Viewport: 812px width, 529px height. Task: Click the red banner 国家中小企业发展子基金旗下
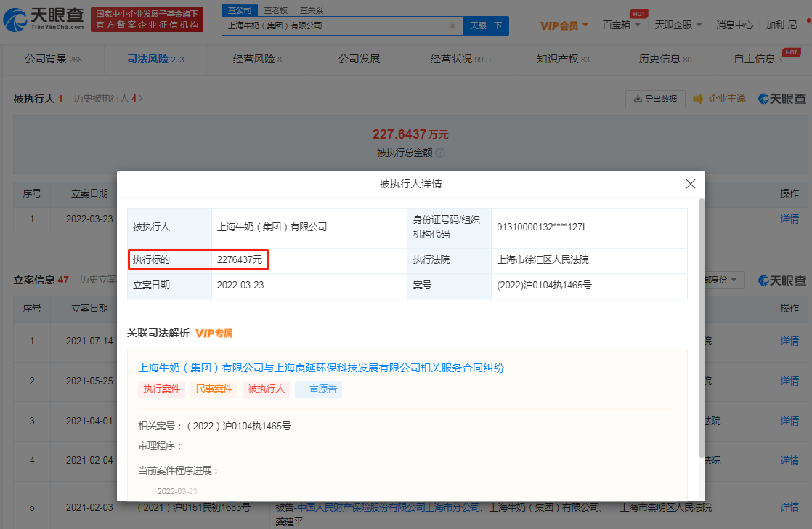147,19
